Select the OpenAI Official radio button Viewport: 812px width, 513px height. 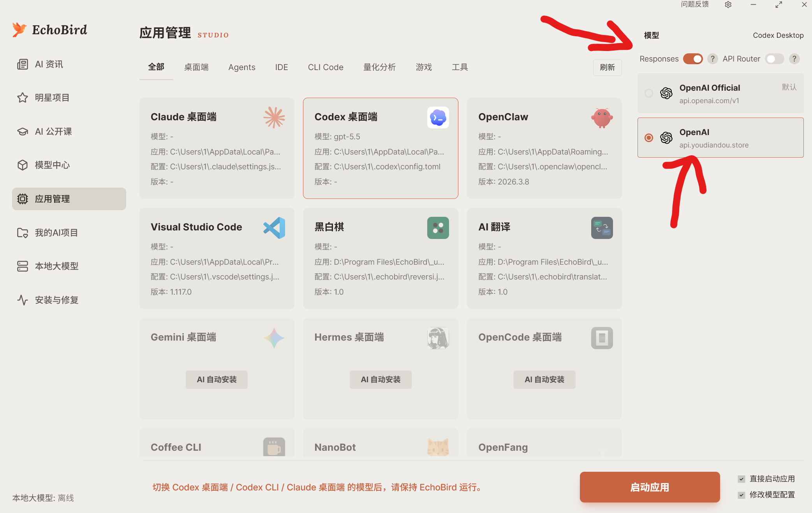(x=649, y=93)
